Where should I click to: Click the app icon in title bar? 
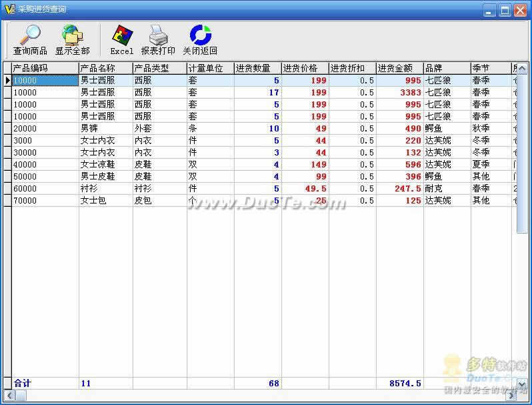[x=9, y=10]
